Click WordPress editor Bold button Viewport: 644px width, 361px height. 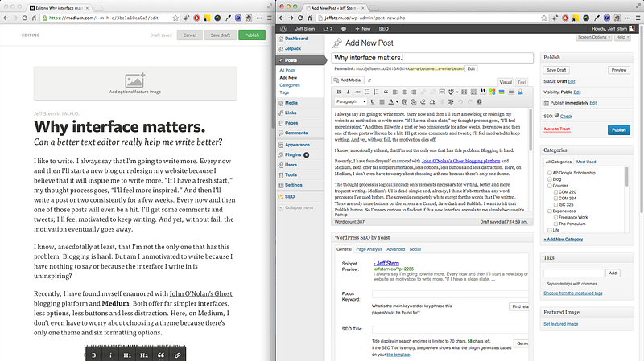(x=336, y=92)
